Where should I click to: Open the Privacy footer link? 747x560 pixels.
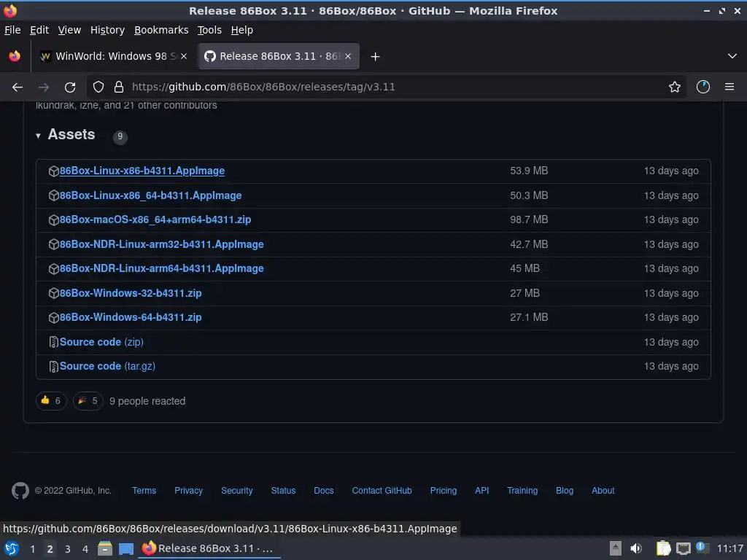pyautogui.click(x=189, y=491)
